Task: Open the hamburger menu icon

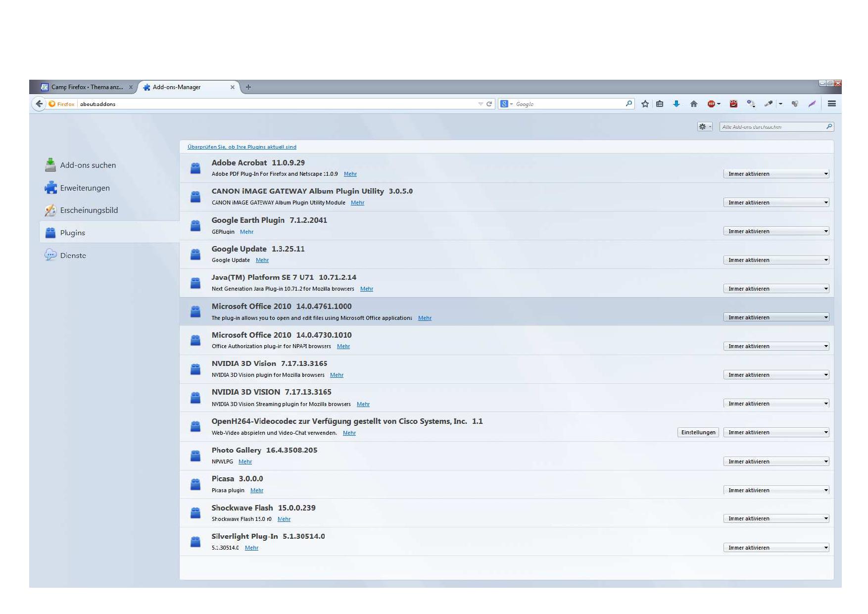Action: point(831,104)
